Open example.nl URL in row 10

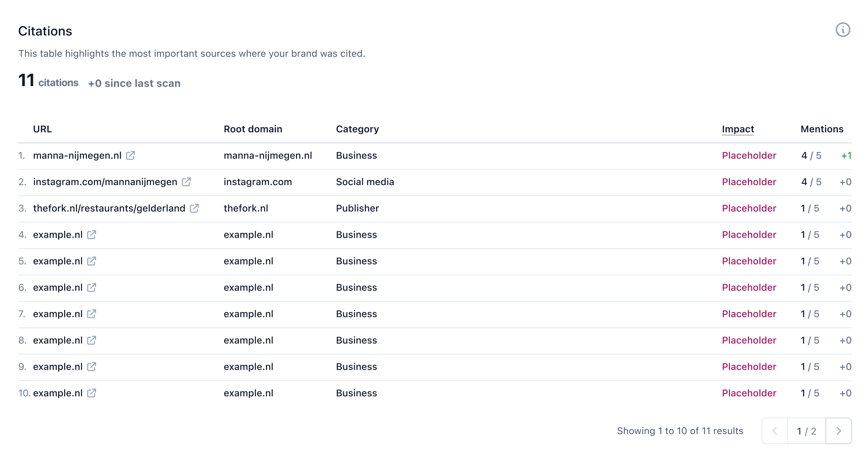(58, 393)
